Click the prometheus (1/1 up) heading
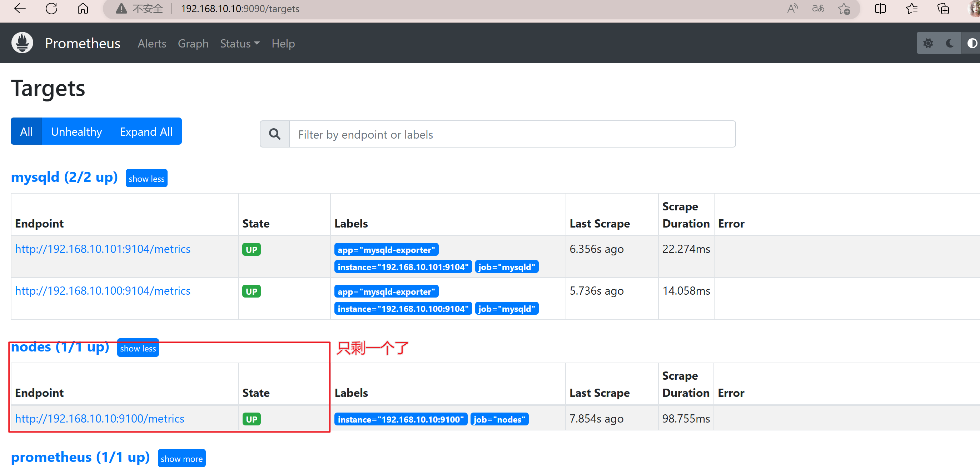 pos(80,457)
